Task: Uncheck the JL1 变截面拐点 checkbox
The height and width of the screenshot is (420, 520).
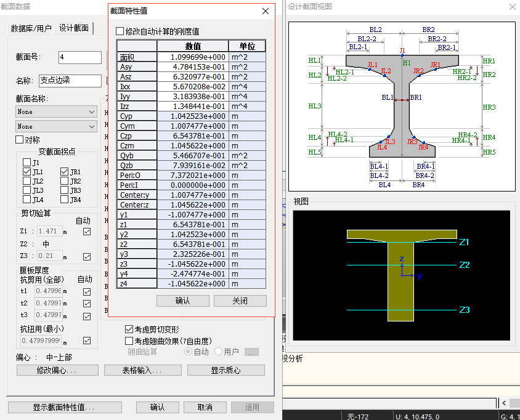Action: (26, 172)
